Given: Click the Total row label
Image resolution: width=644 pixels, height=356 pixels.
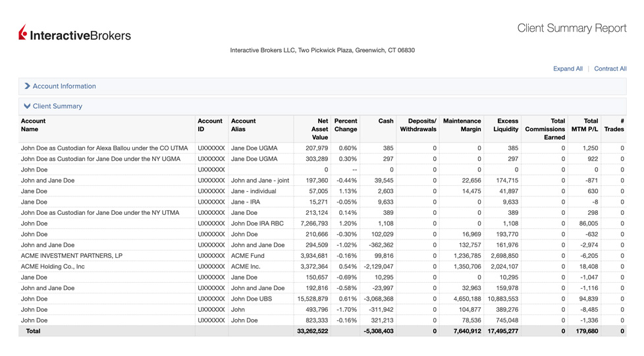Looking at the screenshot, I should click(x=33, y=331).
